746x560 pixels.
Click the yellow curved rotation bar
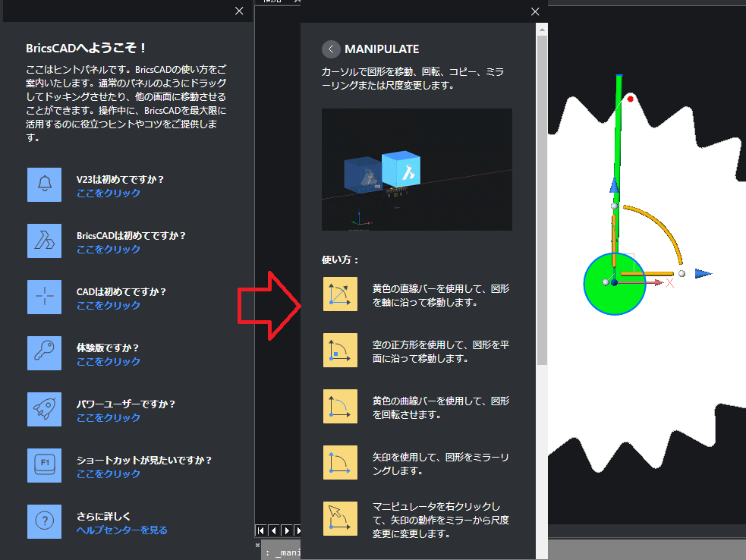point(659,228)
